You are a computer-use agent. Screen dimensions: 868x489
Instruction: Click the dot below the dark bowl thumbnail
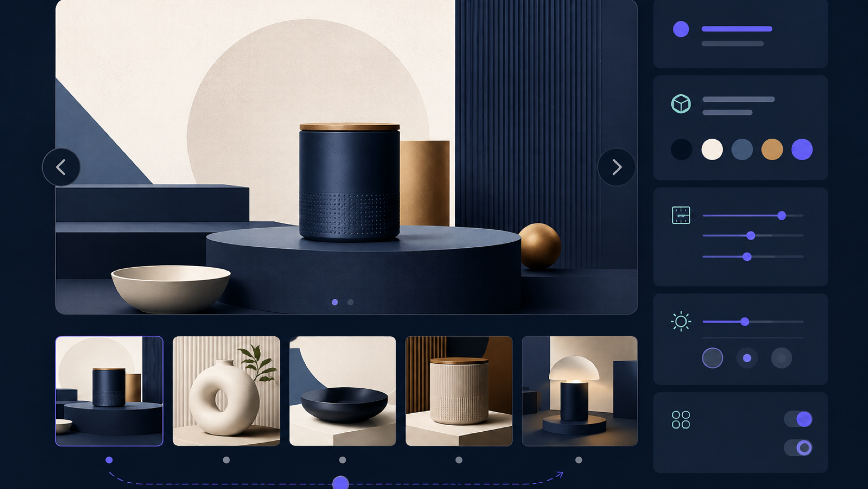coord(343,460)
